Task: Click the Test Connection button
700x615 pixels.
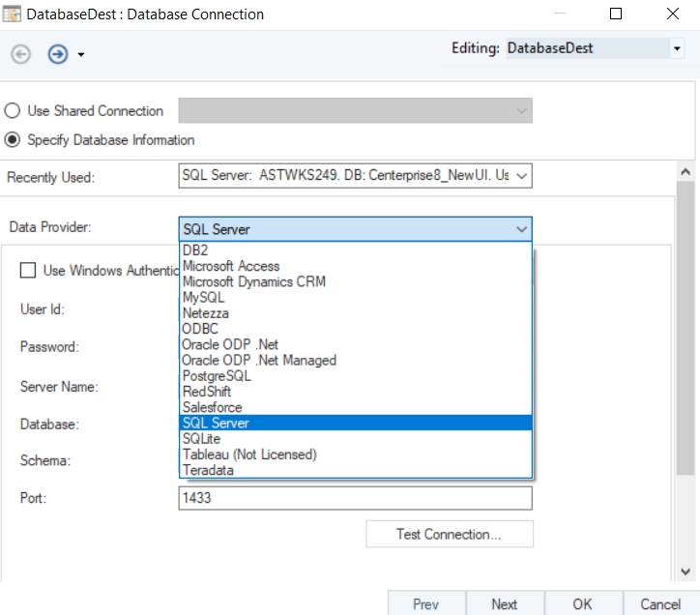Action: (449, 534)
